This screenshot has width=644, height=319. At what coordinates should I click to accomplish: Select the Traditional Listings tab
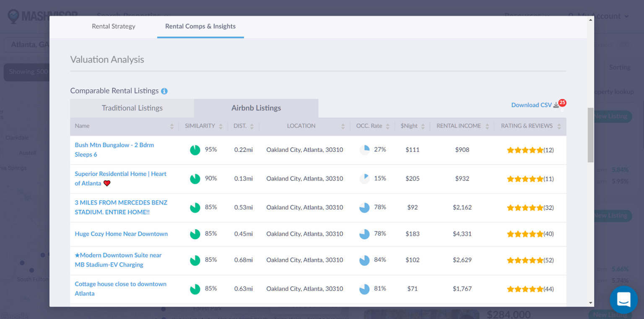point(132,108)
